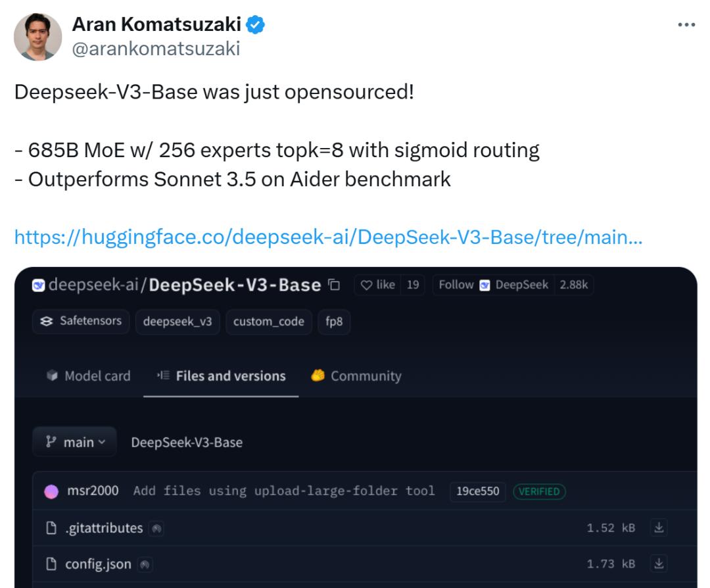710x588 pixels.
Task: Open the tweet's three-dot more options menu
Action: pos(686,25)
